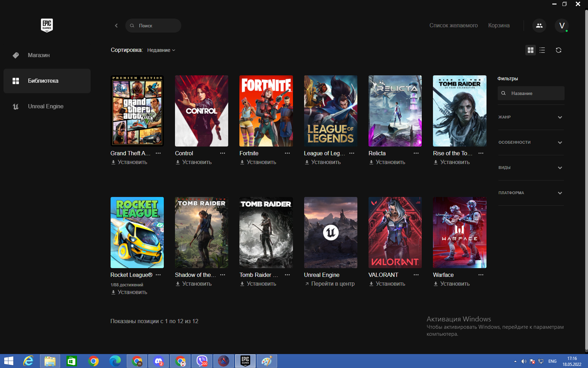Image resolution: width=588 pixels, height=368 pixels.
Task: Install League of Legends
Action: pyautogui.click(x=323, y=162)
